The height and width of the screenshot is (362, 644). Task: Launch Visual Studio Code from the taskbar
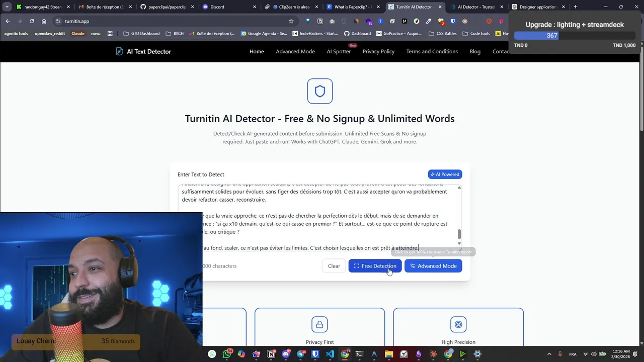coord(330,354)
